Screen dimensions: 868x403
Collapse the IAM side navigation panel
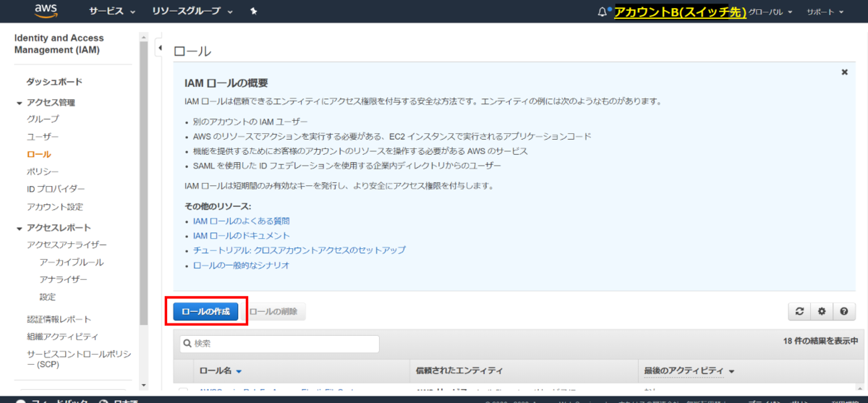pos(160,48)
